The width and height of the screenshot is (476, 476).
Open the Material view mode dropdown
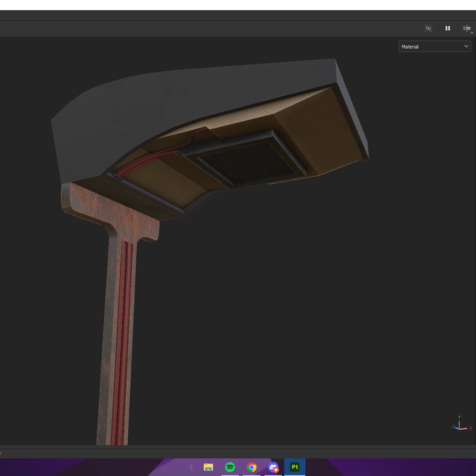(x=435, y=46)
